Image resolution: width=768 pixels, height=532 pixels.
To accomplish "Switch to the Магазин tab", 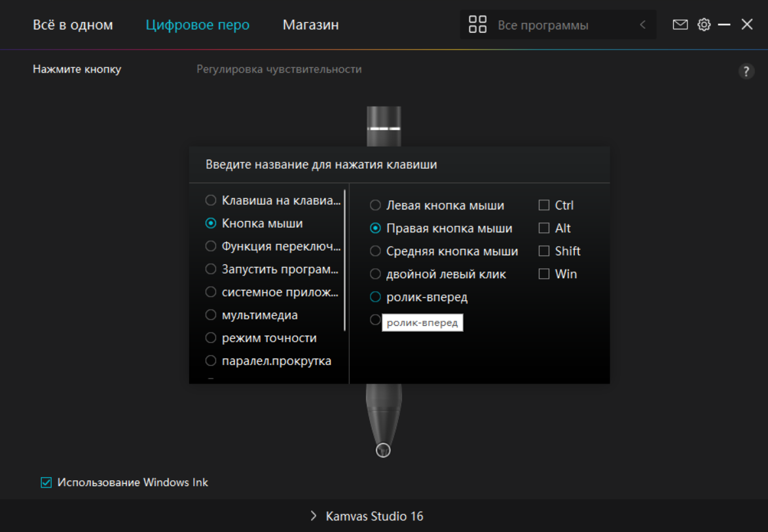I will tap(310, 26).
